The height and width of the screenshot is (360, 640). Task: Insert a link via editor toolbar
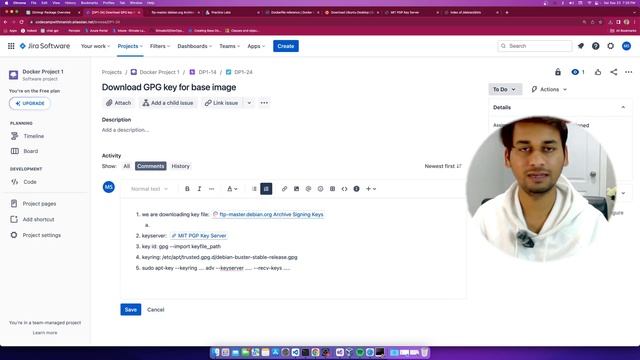point(284,189)
